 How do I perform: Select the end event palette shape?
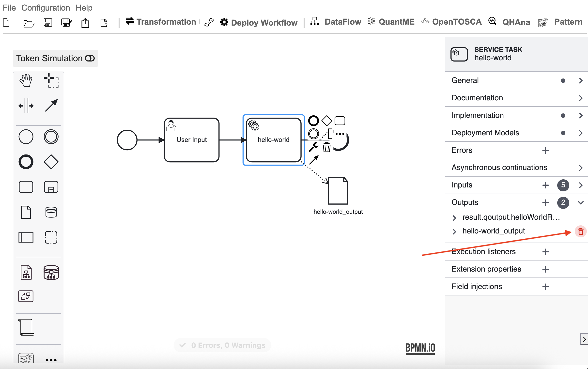point(26,162)
